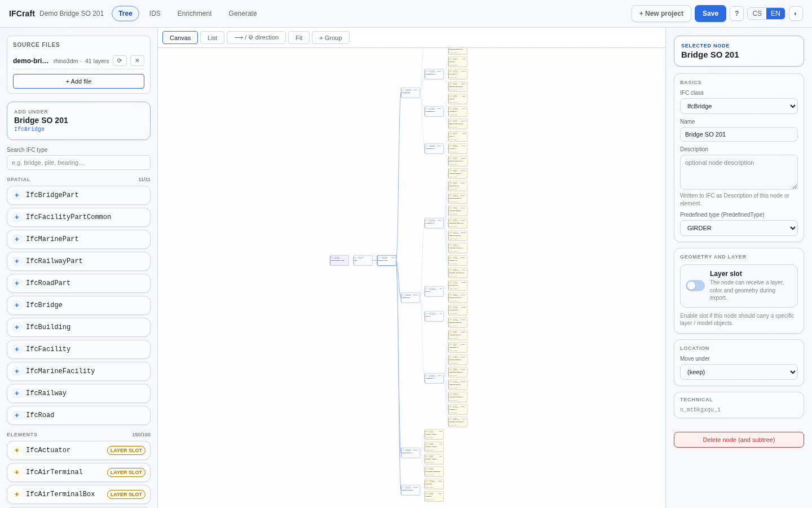Toggle the layout direction button
This screenshot has height=508, width=812.
(256, 38)
